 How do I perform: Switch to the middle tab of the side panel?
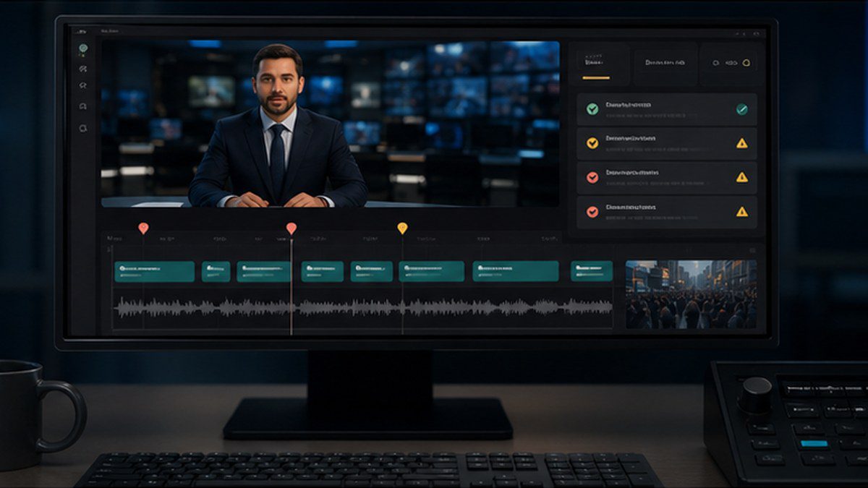pyautogui.click(x=665, y=64)
